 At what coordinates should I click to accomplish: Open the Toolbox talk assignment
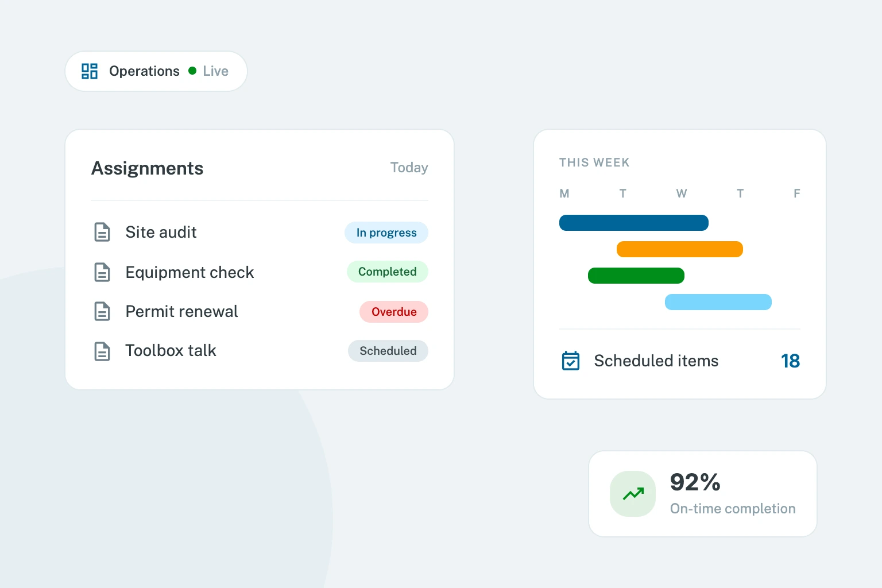[x=260, y=350]
